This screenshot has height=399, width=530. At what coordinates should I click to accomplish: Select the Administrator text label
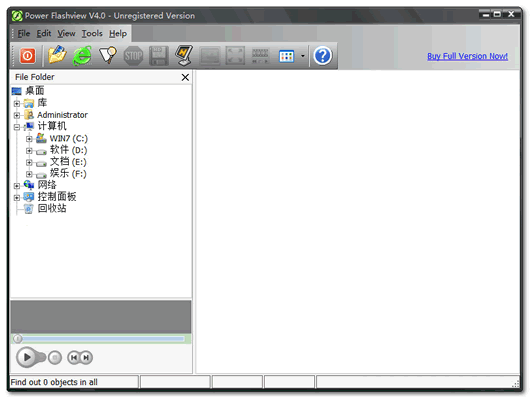(x=62, y=115)
